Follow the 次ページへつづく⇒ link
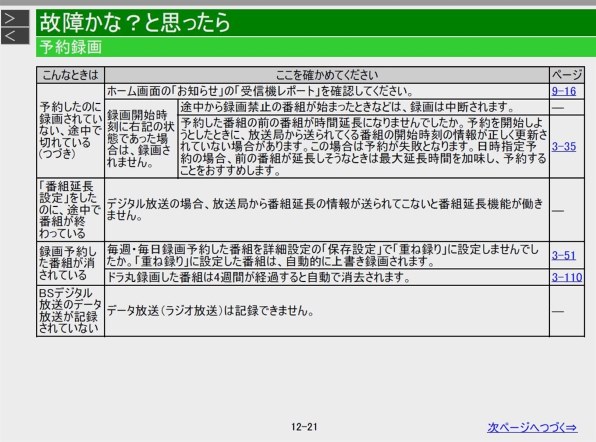 coord(532,428)
